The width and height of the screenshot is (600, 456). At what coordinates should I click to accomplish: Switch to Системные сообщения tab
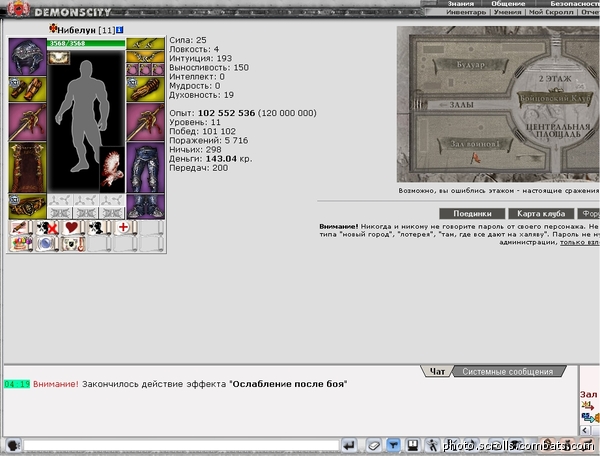[507, 371]
